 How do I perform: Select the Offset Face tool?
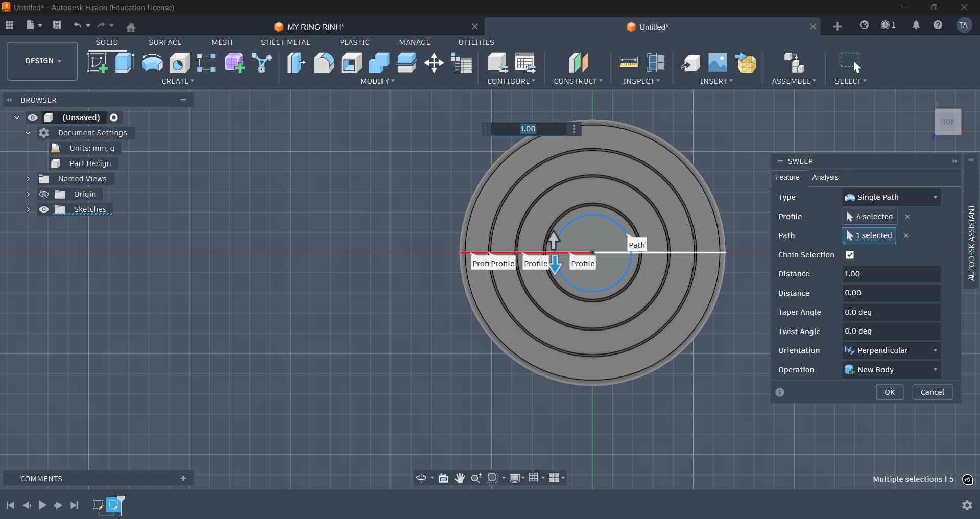407,63
